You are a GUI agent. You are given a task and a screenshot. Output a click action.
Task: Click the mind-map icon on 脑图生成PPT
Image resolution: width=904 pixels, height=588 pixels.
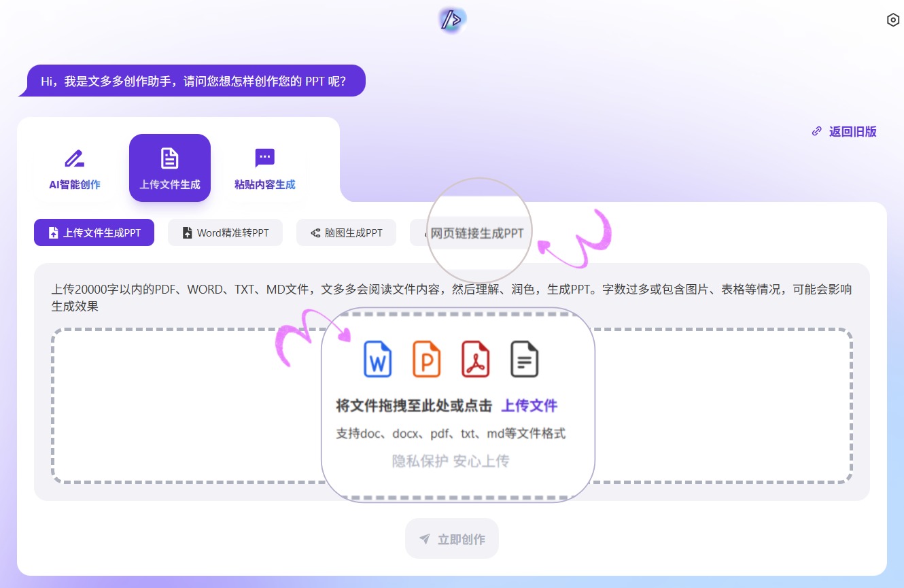[x=315, y=232]
